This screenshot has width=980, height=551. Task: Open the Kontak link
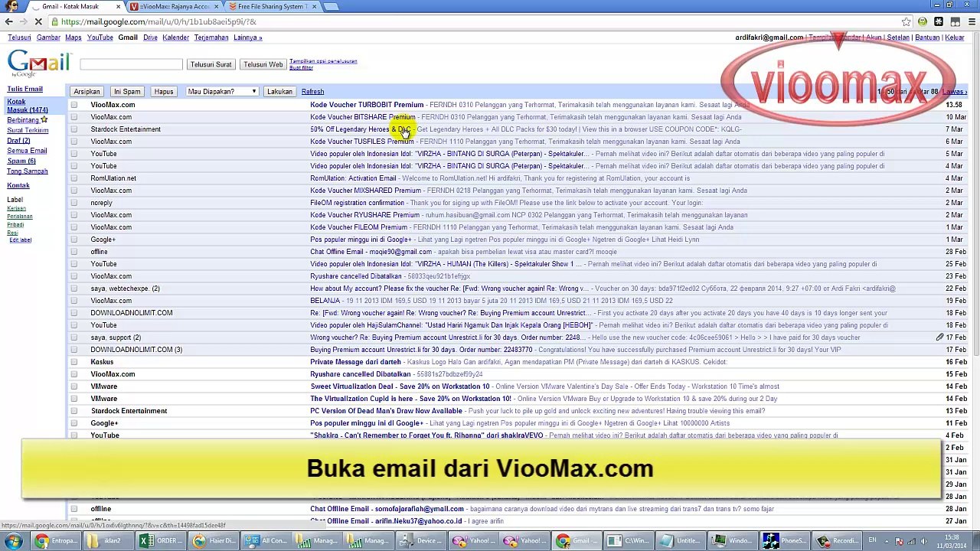[x=18, y=186]
